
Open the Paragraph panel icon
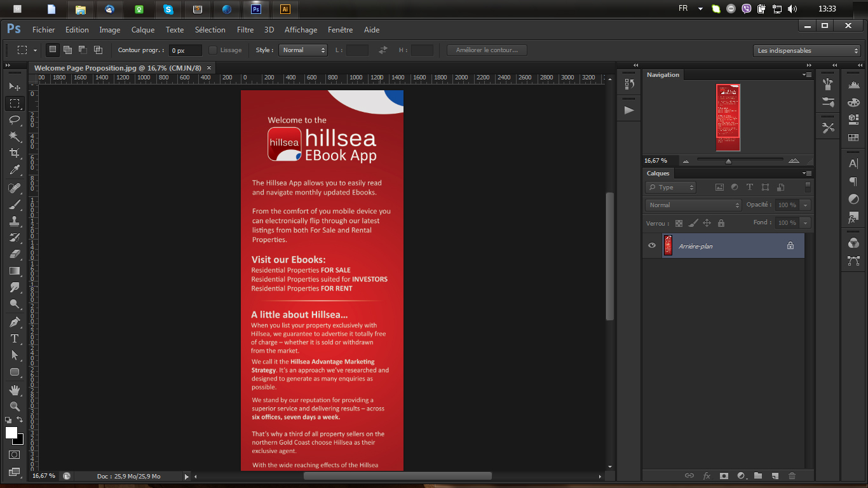853,181
